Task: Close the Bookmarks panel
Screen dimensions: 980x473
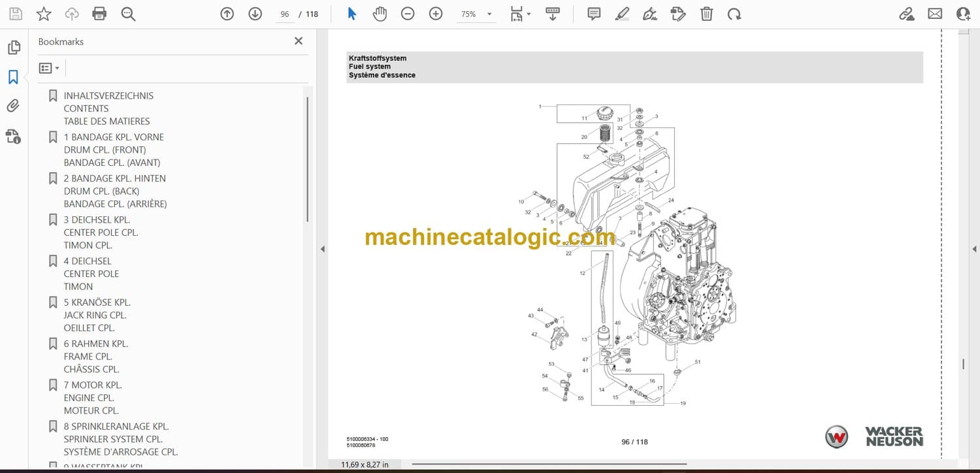Action: point(299,41)
